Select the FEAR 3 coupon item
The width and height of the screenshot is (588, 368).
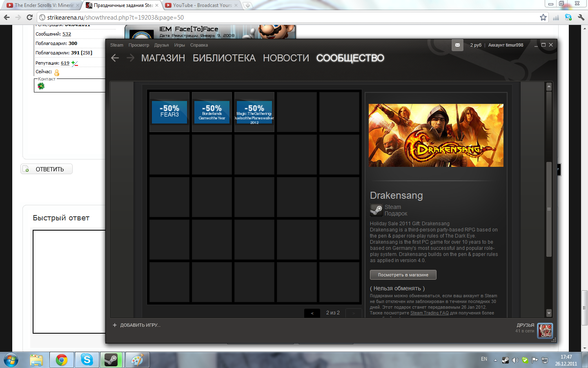click(x=169, y=112)
